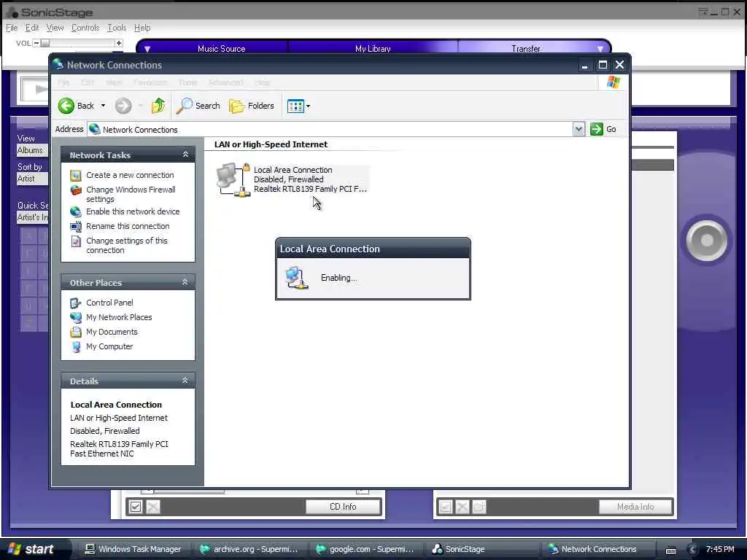Switch to SonicStage My Library tab

[x=373, y=49]
